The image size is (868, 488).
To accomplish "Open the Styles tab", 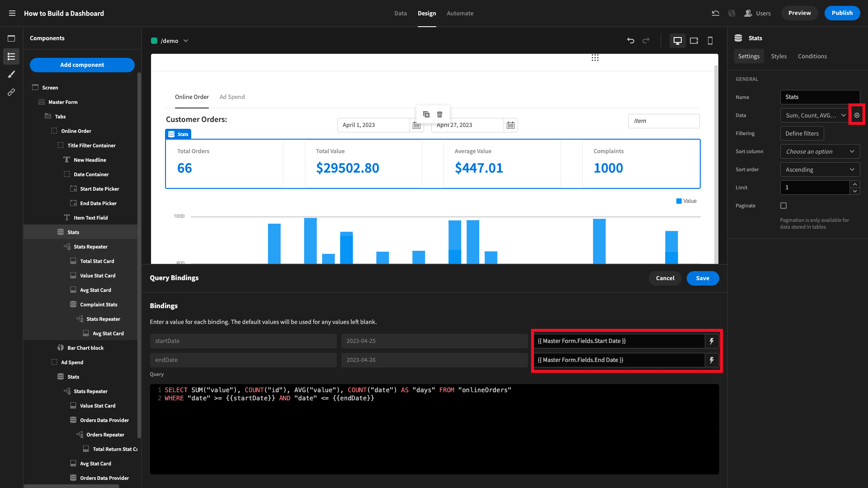I will 778,56.
